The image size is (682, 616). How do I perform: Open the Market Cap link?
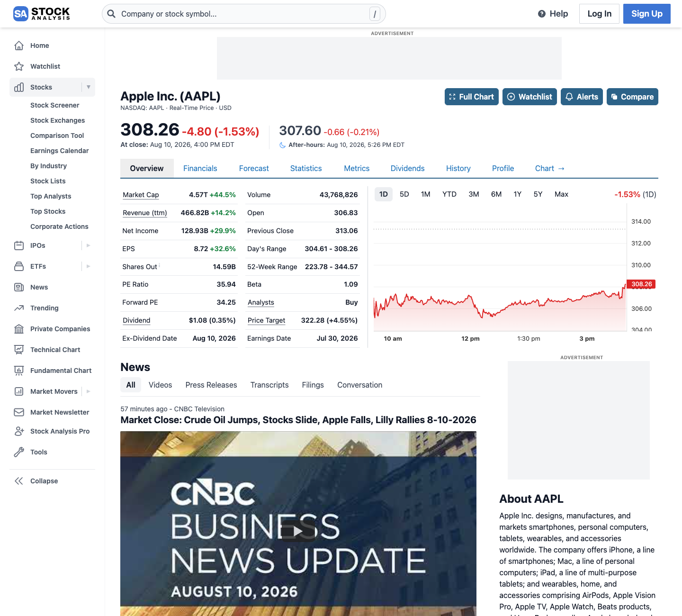click(141, 195)
